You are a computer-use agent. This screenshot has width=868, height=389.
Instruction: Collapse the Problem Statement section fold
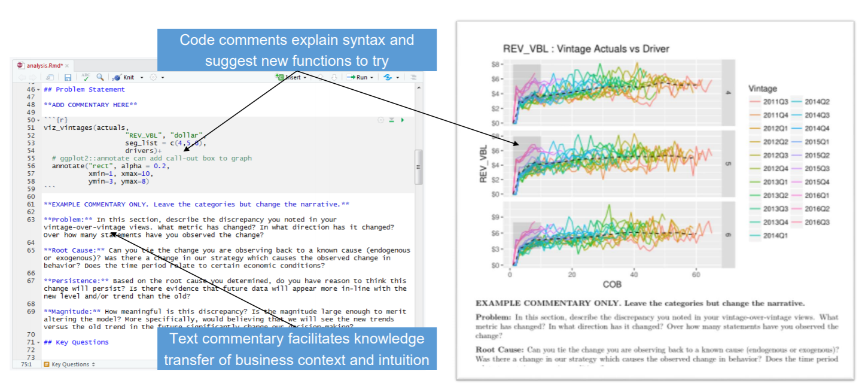(x=39, y=90)
